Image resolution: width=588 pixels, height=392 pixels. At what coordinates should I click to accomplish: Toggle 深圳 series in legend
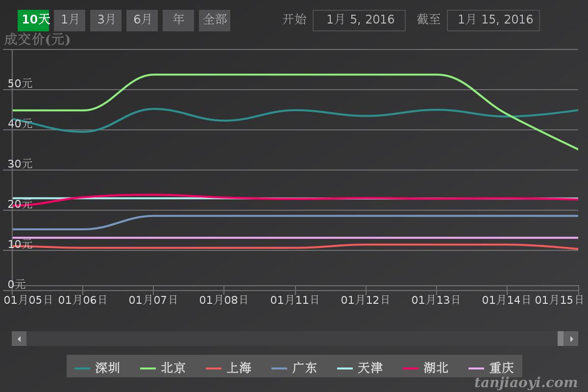tap(98, 368)
